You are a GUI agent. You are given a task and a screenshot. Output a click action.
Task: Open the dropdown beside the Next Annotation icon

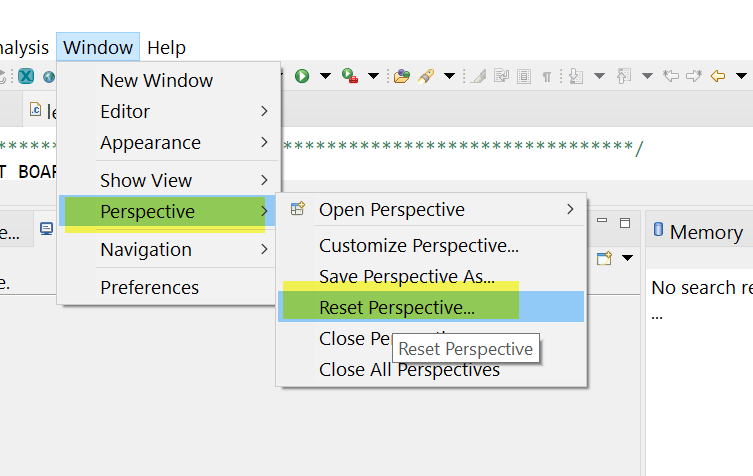[599, 76]
